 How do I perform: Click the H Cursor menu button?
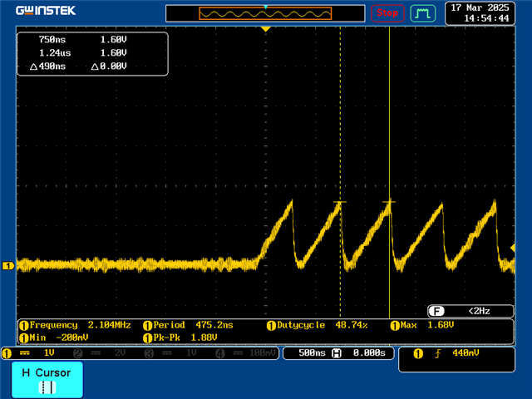[47, 380]
